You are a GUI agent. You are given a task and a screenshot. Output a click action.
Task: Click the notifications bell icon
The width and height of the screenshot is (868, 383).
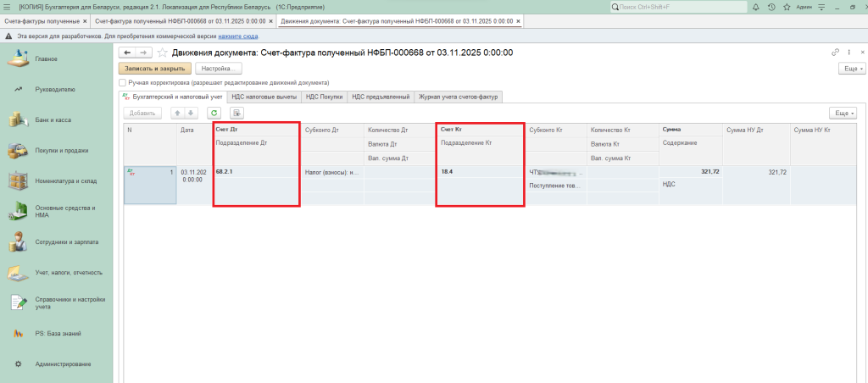tap(757, 7)
